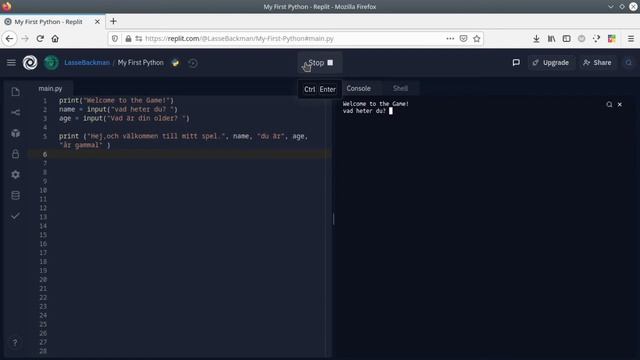640x360 pixels.
Task: Click the Python language badge icon
Action: pos(176,63)
